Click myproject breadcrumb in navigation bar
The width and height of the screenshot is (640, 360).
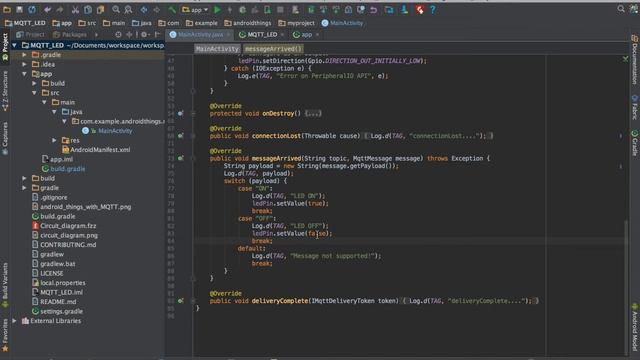(x=297, y=23)
